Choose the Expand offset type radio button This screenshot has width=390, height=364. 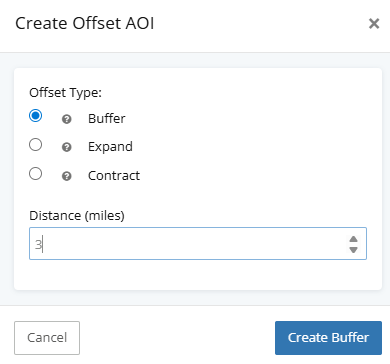[x=36, y=145]
